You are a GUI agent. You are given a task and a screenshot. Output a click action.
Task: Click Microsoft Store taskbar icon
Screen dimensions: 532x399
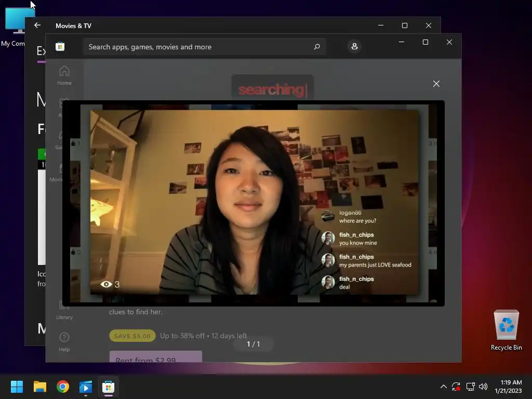[x=109, y=387]
